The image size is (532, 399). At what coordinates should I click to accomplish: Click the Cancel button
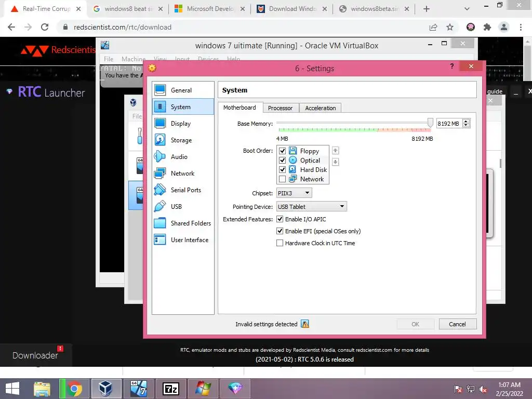(457, 324)
